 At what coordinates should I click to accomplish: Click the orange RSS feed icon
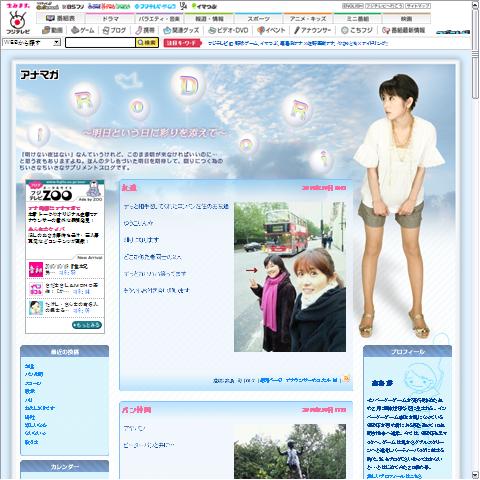pyautogui.click(x=347, y=379)
